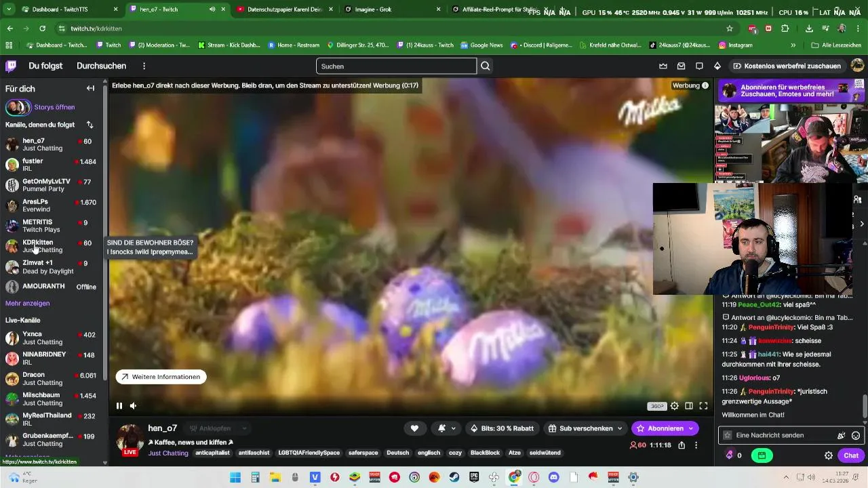Click the LGBTQIAFriendlySpace tag
The height and width of the screenshot is (488, 868).
309,453
